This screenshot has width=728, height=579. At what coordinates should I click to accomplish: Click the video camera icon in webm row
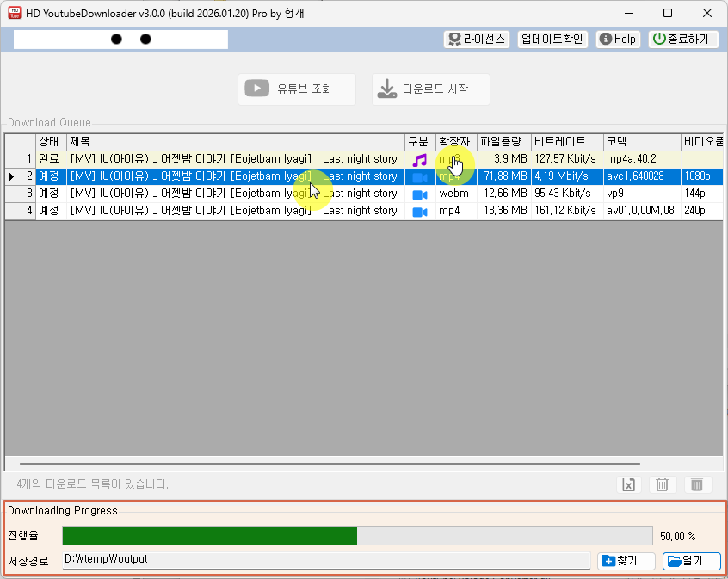click(x=420, y=194)
